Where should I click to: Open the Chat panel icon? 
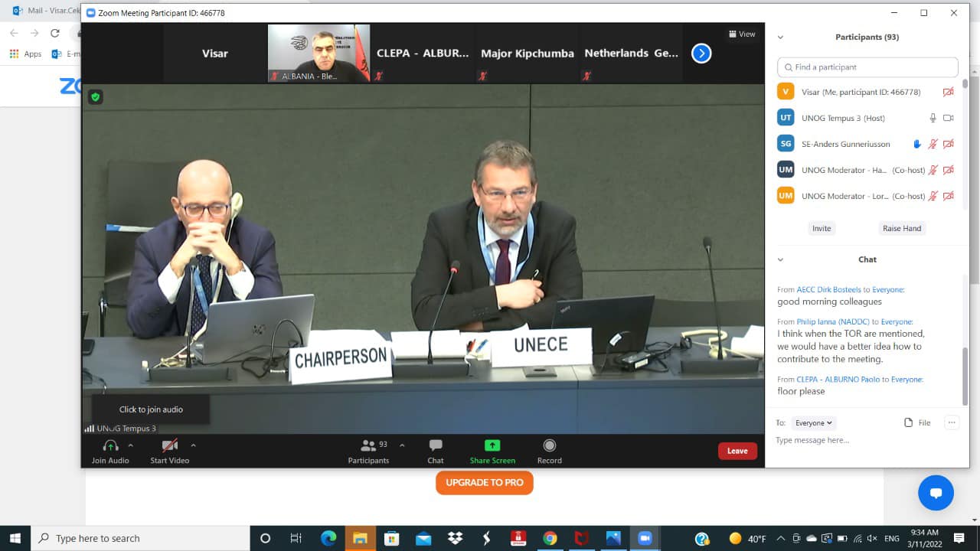pos(436,446)
